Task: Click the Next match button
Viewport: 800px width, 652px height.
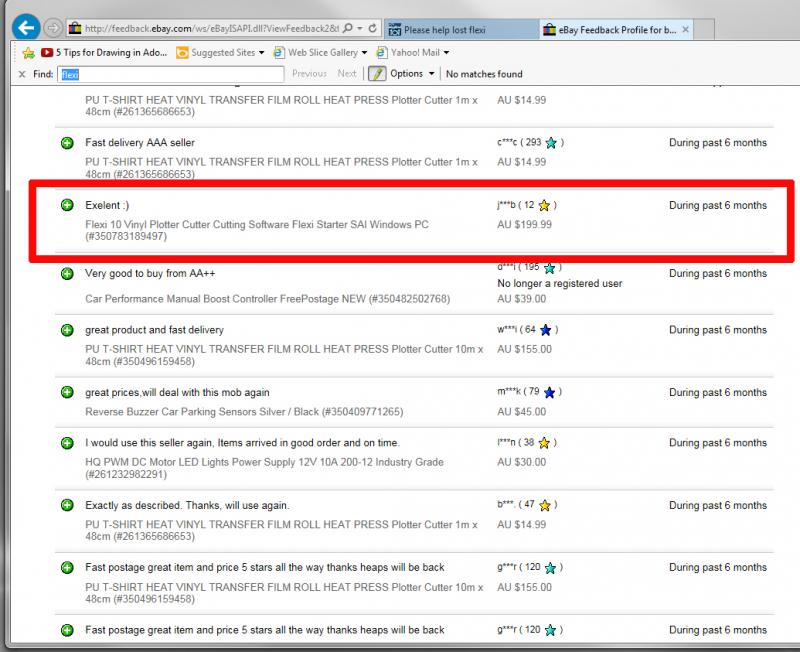Action: pyautogui.click(x=347, y=74)
